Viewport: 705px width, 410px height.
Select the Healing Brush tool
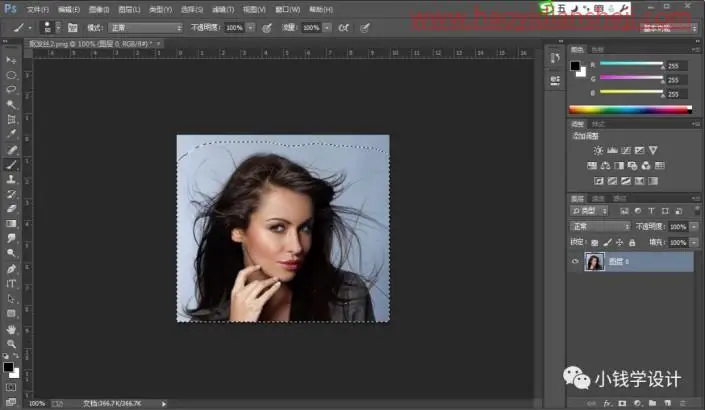point(11,150)
